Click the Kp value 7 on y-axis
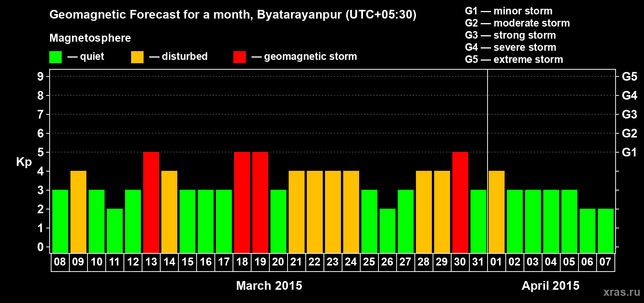The width and height of the screenshot is (644, 303). [x=41, y=114]
